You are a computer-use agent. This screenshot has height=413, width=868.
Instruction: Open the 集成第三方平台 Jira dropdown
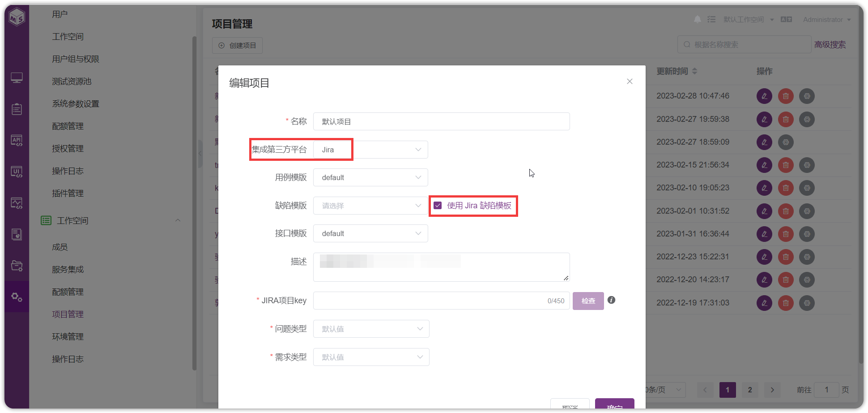(x=370, y=150)
